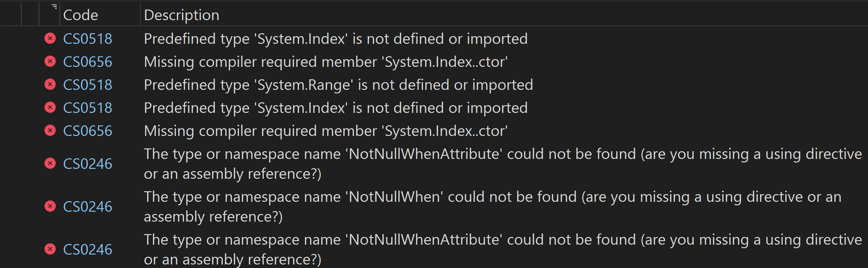Click the error icon for the first NotNullWhenAttribute error
Image resolution: width=868 pixels, height=268 pixels.
50,164
